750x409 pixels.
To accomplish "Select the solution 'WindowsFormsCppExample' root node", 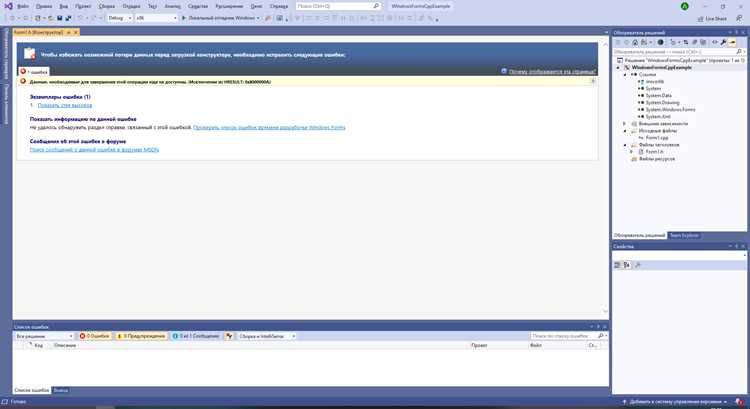I will point(679,60).
